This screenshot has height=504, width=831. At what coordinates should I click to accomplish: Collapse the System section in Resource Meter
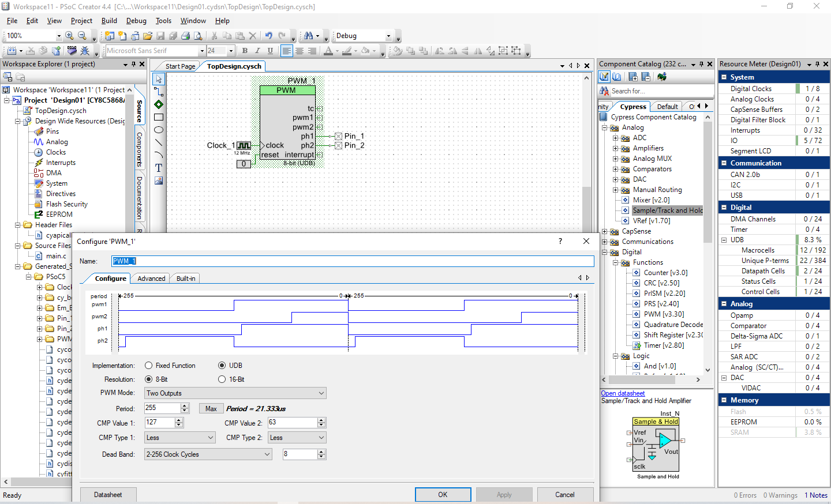[x=724, y=77]
